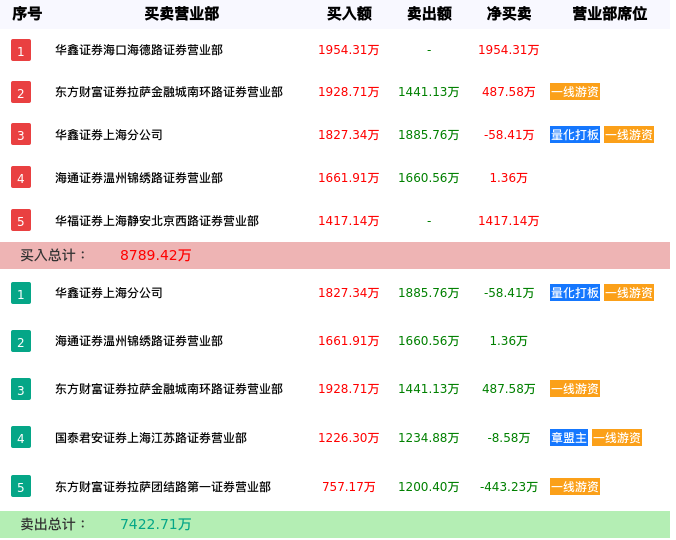Screen dimensions: 676x540
Task: Click the 买入总计 label
Action: pos(53,255)
